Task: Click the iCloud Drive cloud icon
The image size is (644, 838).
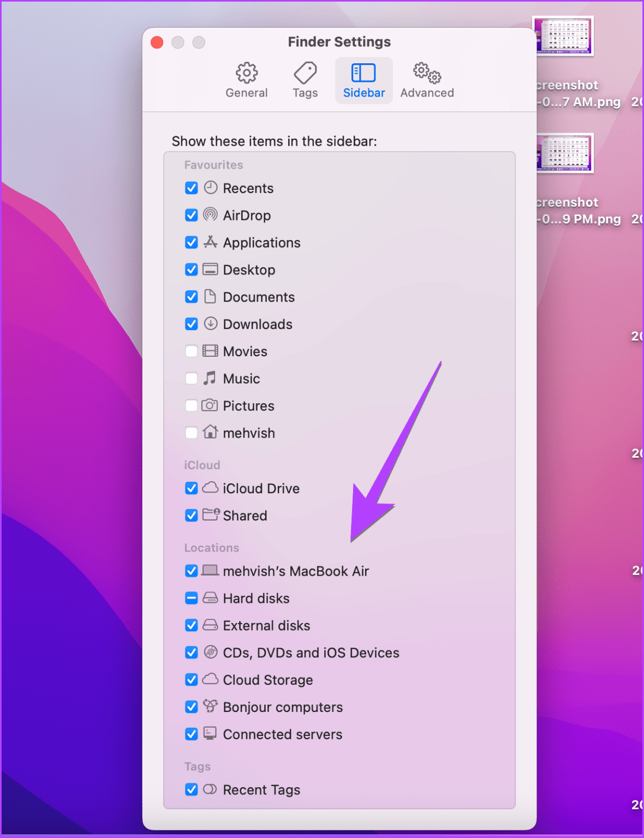Action: click(210, 488)
